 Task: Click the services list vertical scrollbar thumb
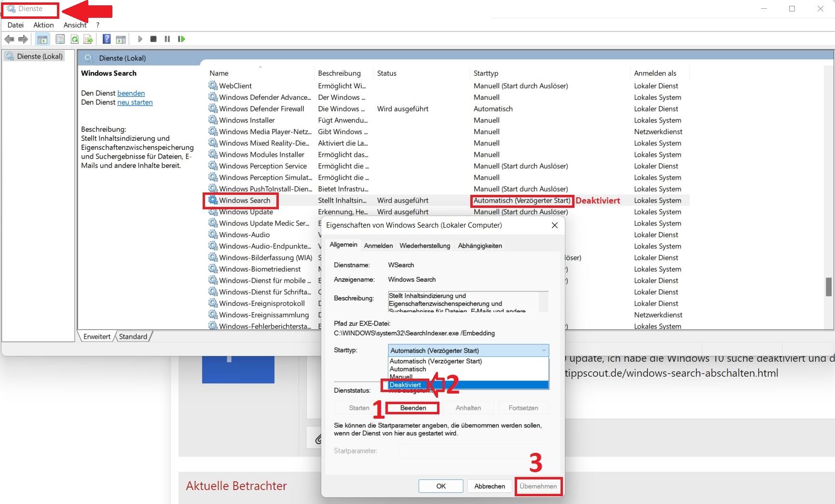pos(829,287)
